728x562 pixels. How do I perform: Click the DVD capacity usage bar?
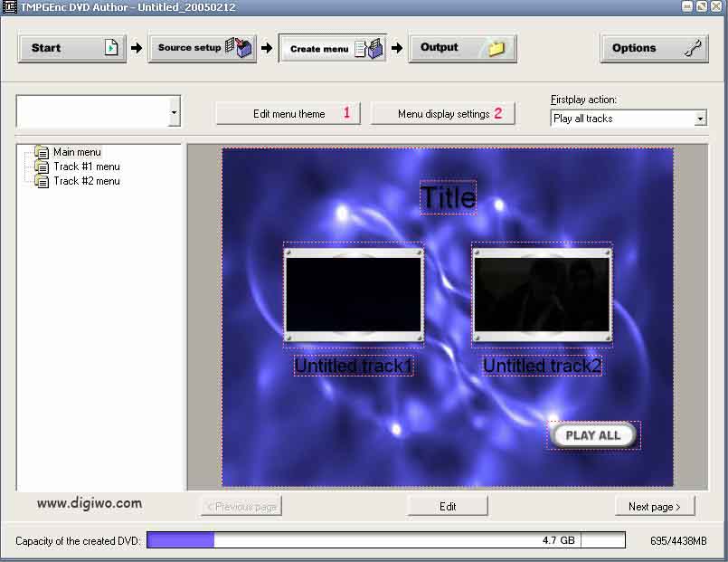(385, 540)
